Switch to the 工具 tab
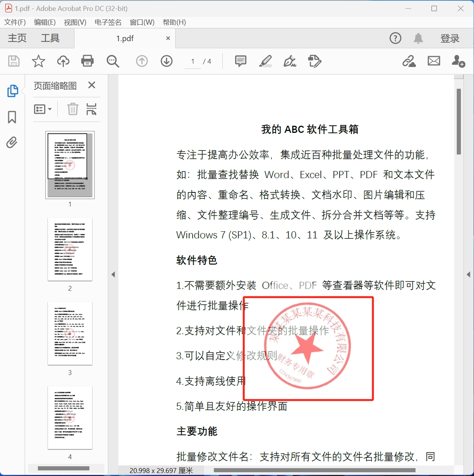This screenshot has height=476, width=474. coord(50,38)
